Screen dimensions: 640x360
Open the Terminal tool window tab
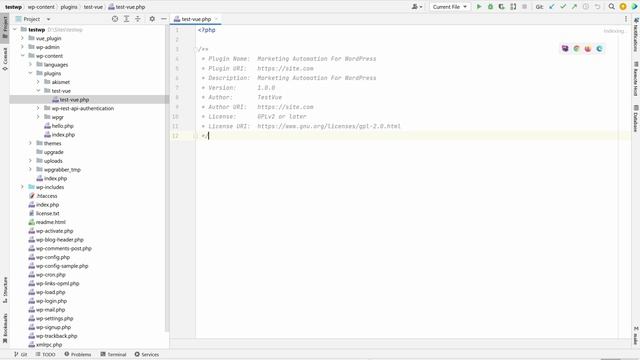click(113, 354)
